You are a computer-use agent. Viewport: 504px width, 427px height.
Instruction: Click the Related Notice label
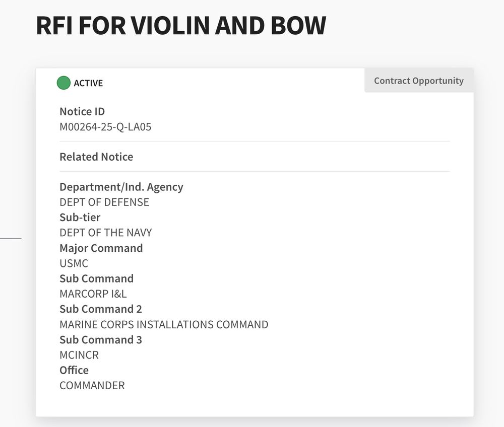96,157
